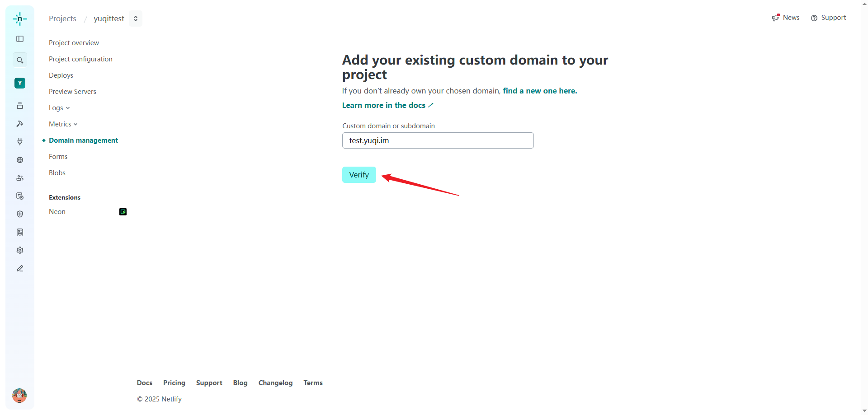Focus the custom domain input field
The width and height of the screenshot is (868, 415).
point(438,140)
